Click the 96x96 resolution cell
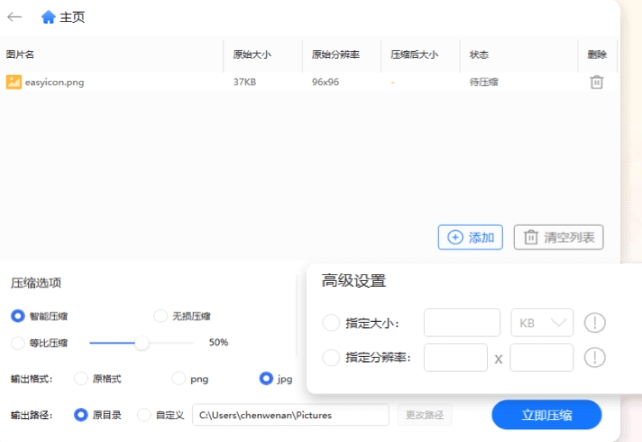Viewport: 642px width, 442px height. (x=326, y=82)
